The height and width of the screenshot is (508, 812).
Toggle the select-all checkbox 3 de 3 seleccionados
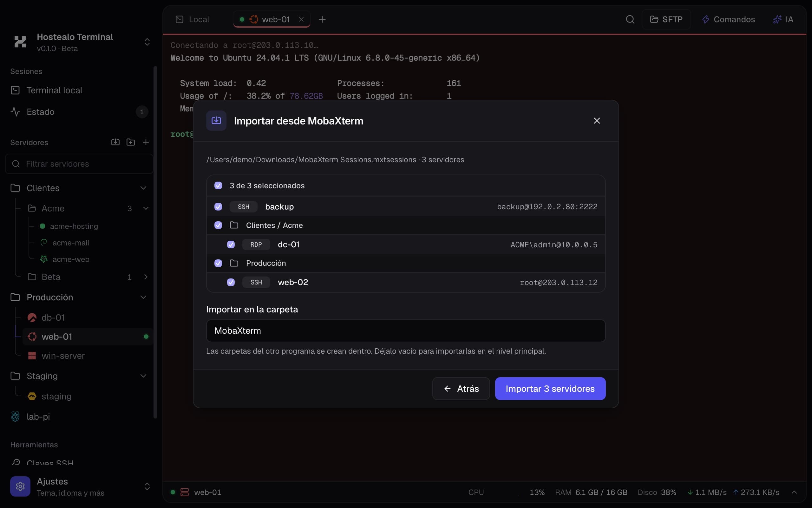[x=218, y=185]
